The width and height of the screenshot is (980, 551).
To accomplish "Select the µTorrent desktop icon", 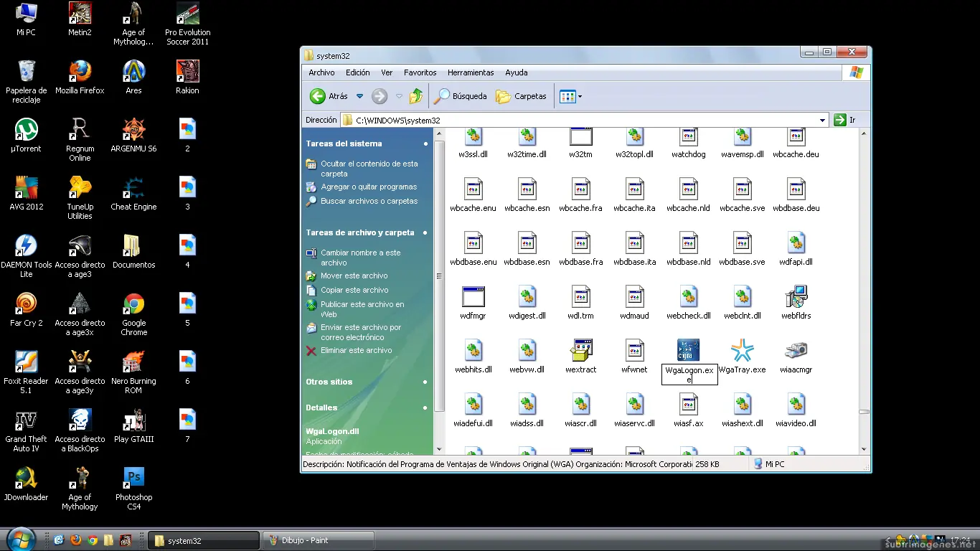I will point(26,136).
